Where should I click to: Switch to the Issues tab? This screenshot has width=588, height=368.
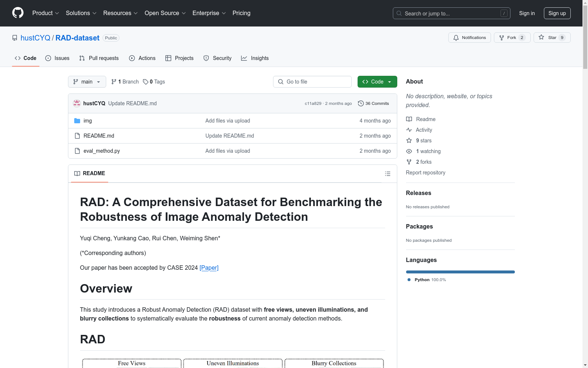(57, 58)
